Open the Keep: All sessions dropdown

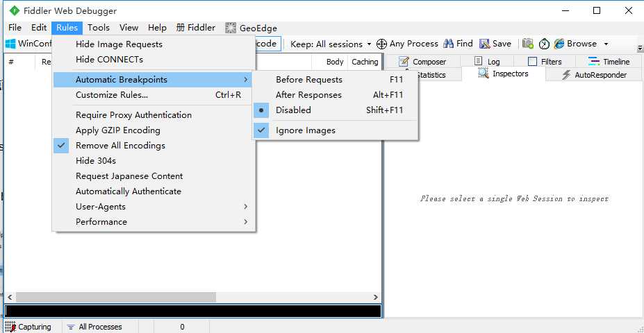point(331,44)
